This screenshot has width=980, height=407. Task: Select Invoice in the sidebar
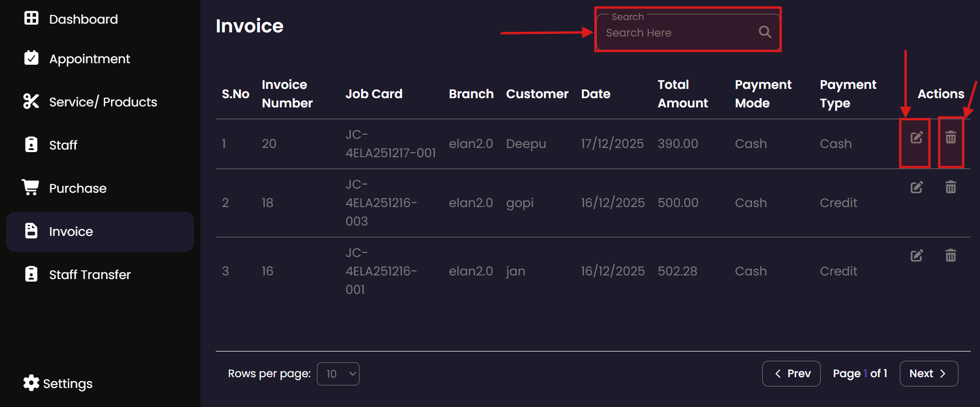(71, 232)
